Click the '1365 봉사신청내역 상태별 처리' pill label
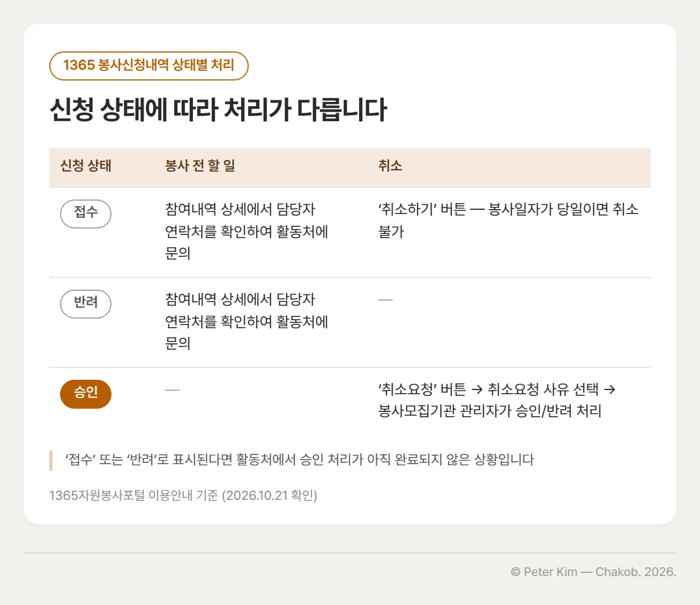The width and height of the screenshot is (700, 605). click(x=148, y=65)
